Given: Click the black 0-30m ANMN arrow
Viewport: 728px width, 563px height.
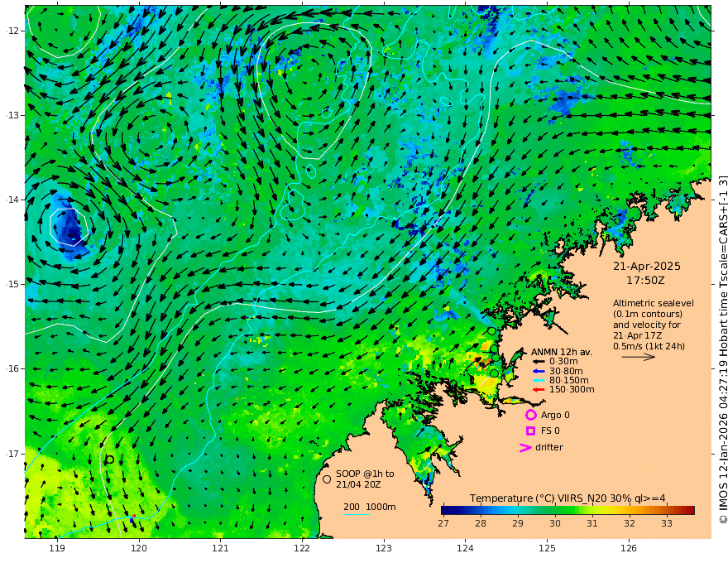Looking at the screenshot, I should coord(539,362).
